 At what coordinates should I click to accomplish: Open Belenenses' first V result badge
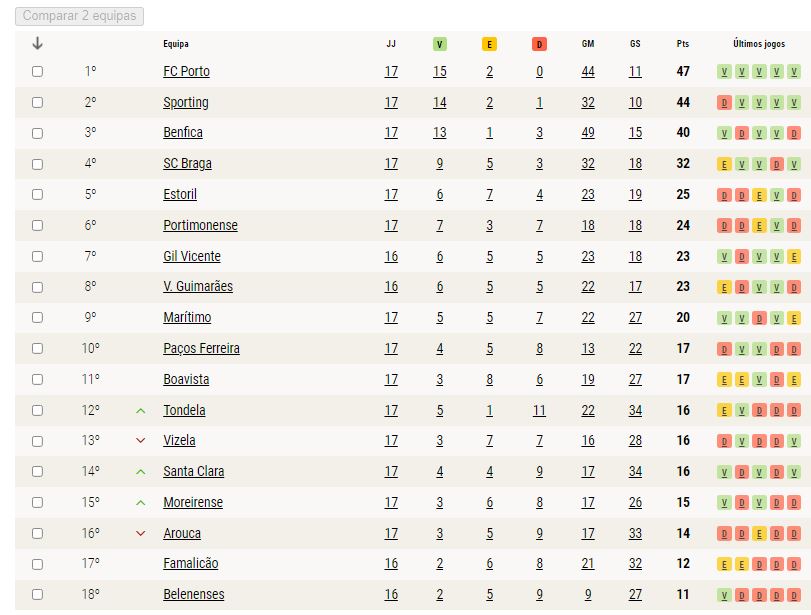coord(724,595)
